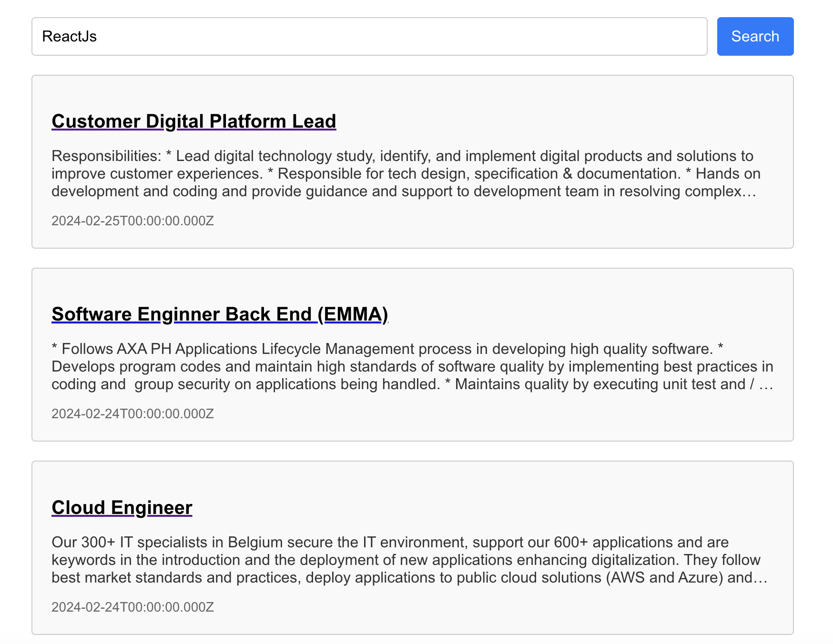Click the Cloud Engineer job card

tap(412, 548)
